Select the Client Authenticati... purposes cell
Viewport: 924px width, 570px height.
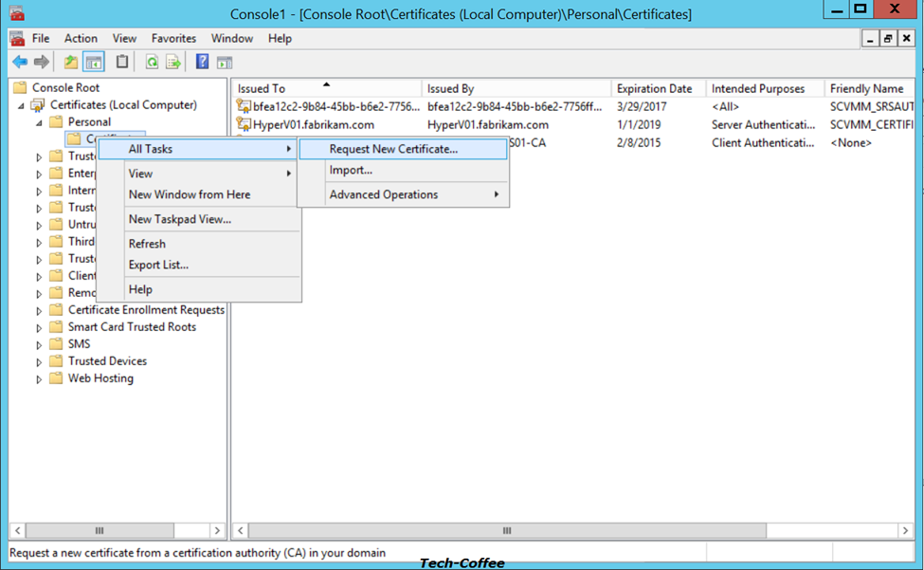[763, 142]
